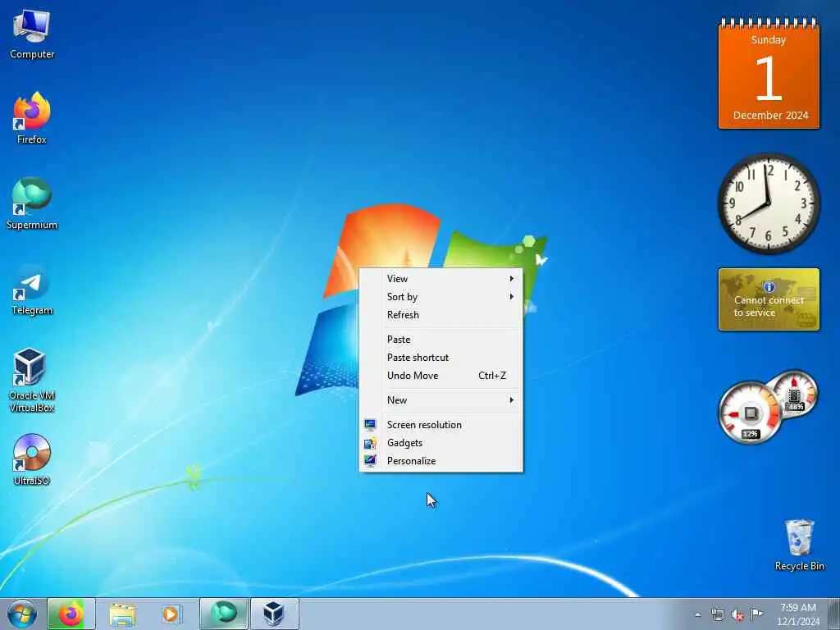Select the UltraISO desktop shortcut
The width and height of the screenshot is (840, 630).
[x=32, y=459]
